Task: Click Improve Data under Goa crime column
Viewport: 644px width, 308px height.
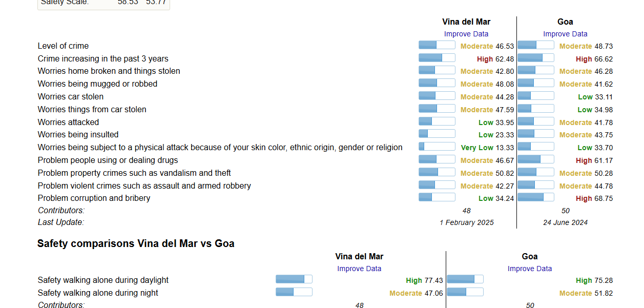Action: click(x=565, y=34)
